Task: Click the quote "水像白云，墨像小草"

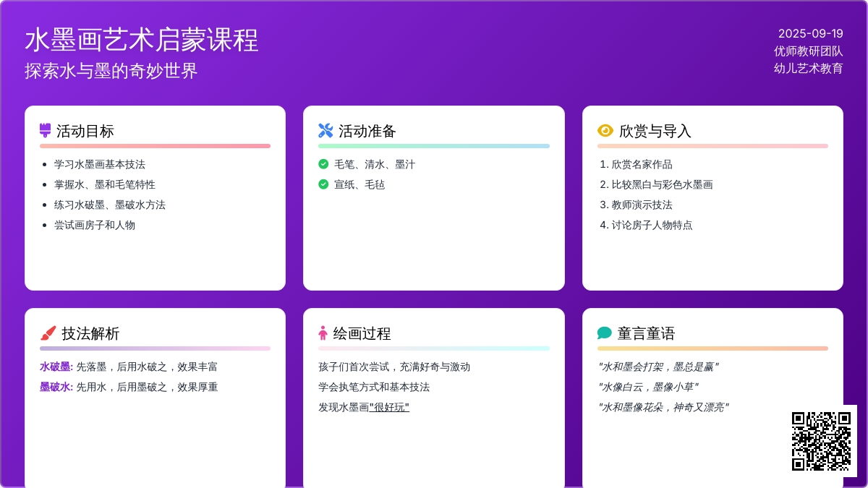Action: 648,387
